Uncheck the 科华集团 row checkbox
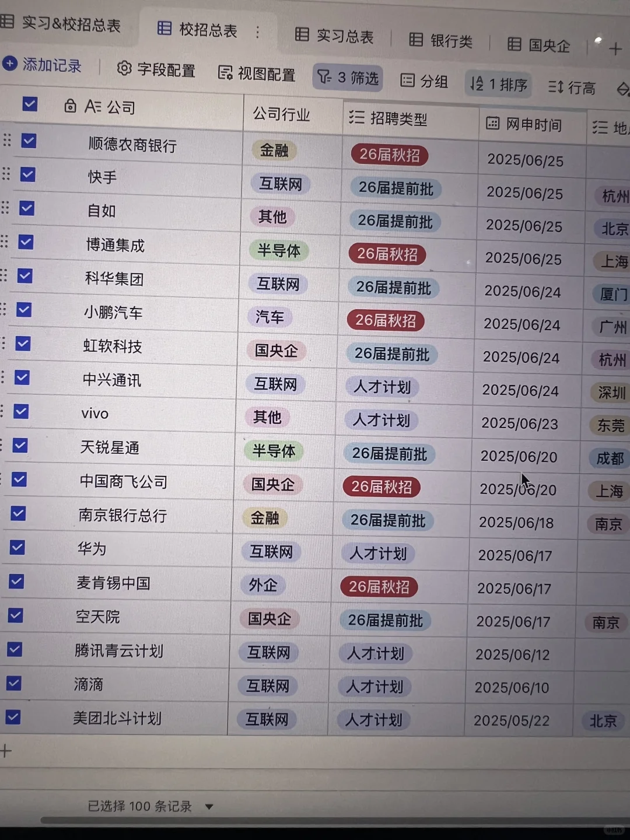The image size is (630, 840). coord(24,275)
